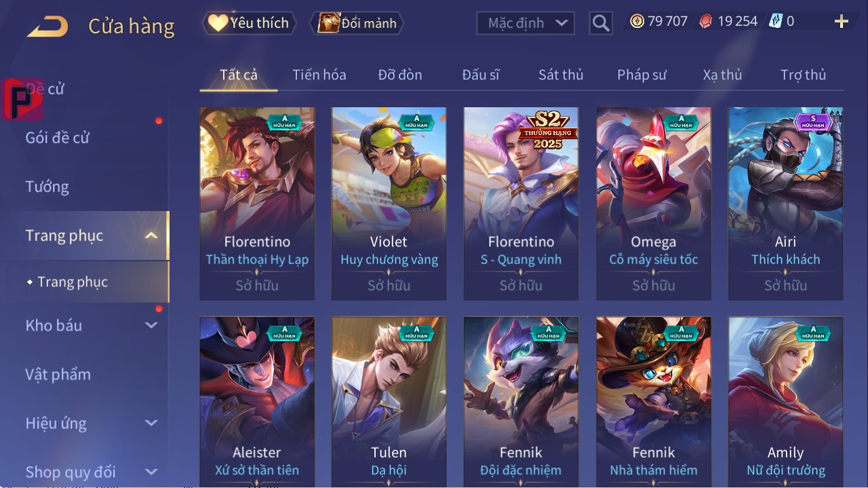Open Gói đề cử in the sidebar
Image resolution: width=868 pixels, height=488 pixels.
(58, 137)
